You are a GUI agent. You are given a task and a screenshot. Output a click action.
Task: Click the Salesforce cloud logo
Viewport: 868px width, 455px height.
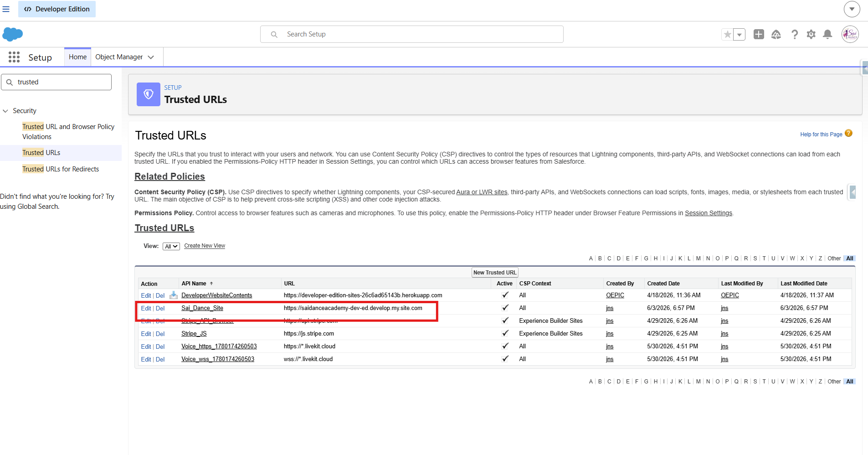[x=12, y=34]
